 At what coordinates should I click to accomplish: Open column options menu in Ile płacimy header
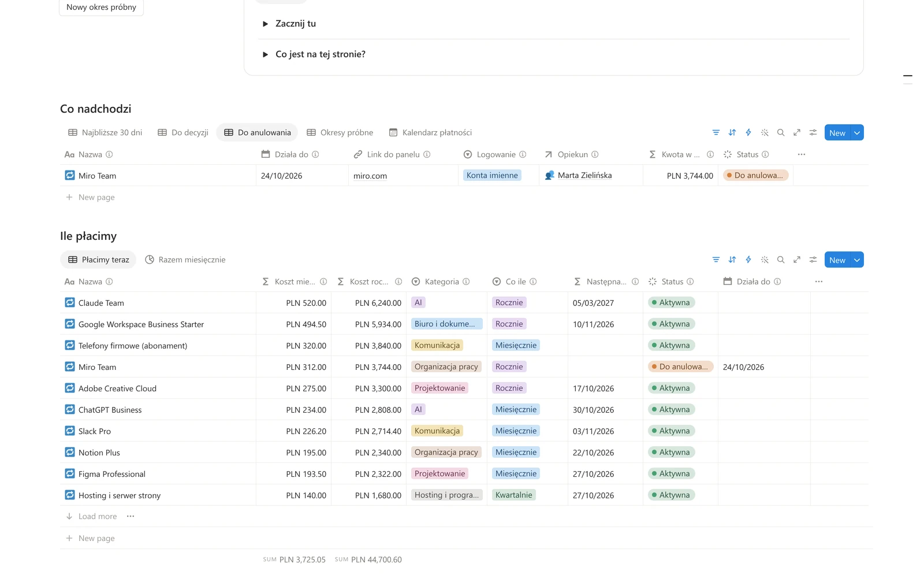pyautogui.click(x=819, y=281)
